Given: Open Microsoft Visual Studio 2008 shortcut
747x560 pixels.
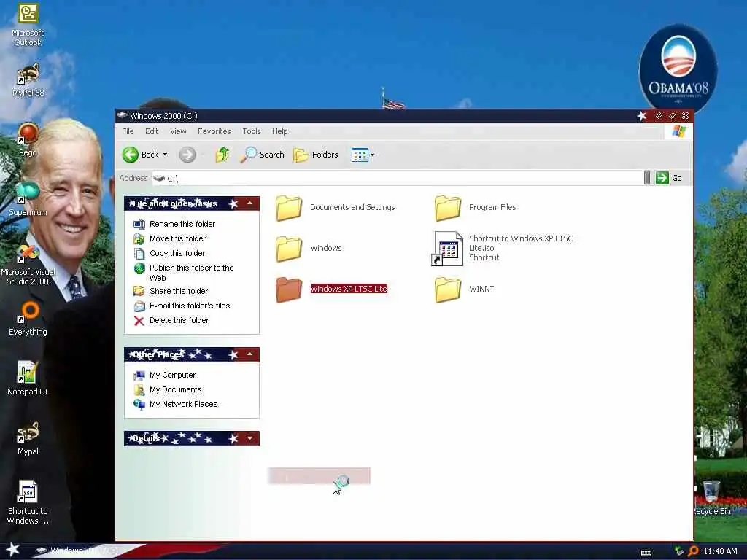Looking at the screenshot, I should point(28,264).
